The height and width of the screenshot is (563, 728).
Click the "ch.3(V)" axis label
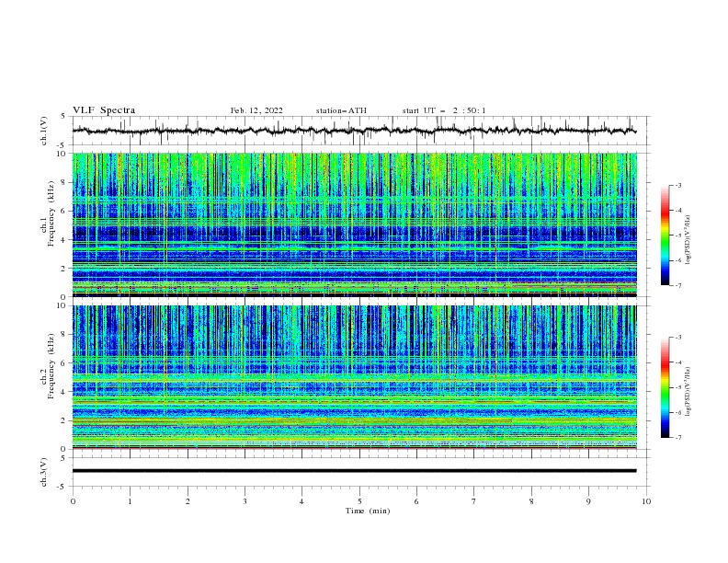[x=44, y=472]
